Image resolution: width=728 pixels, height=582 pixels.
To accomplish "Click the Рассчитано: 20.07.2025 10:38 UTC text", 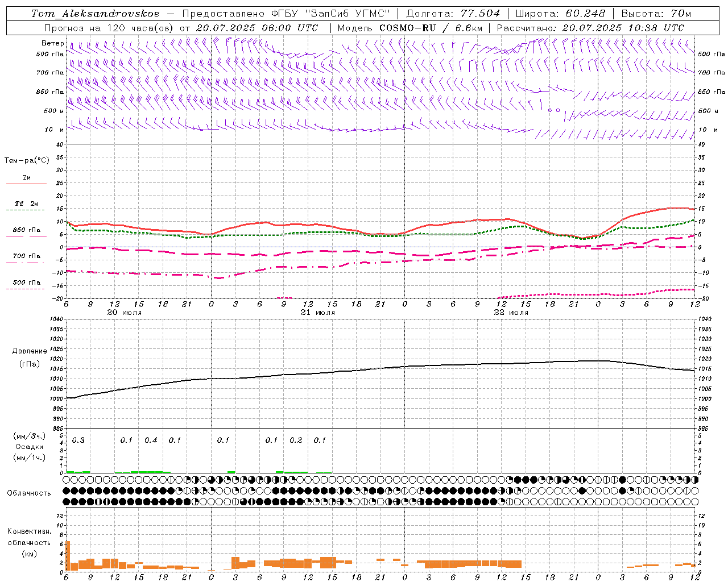I will pyautogui.click(x=590, y=28).
